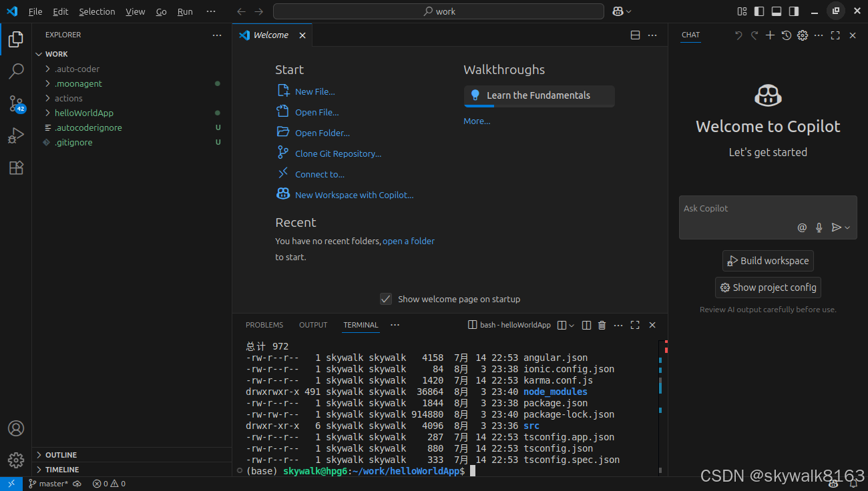This screenshot has width=868, height=491.
Task: Open the Search view in activity bar
Action: pos(16,71)
